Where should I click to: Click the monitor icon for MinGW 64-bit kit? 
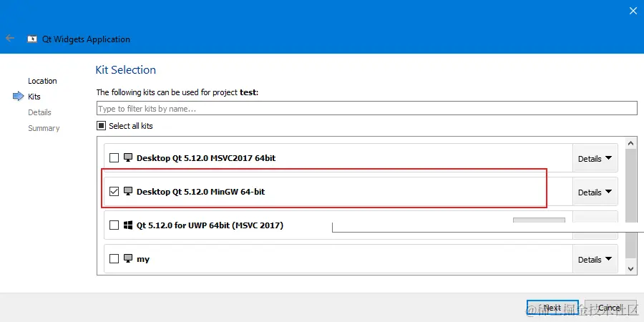click(x=128, y=191)
